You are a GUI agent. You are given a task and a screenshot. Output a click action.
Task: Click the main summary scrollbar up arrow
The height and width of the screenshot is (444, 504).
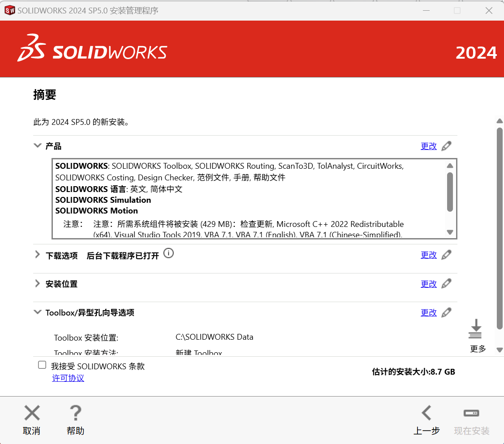point(500,121)
